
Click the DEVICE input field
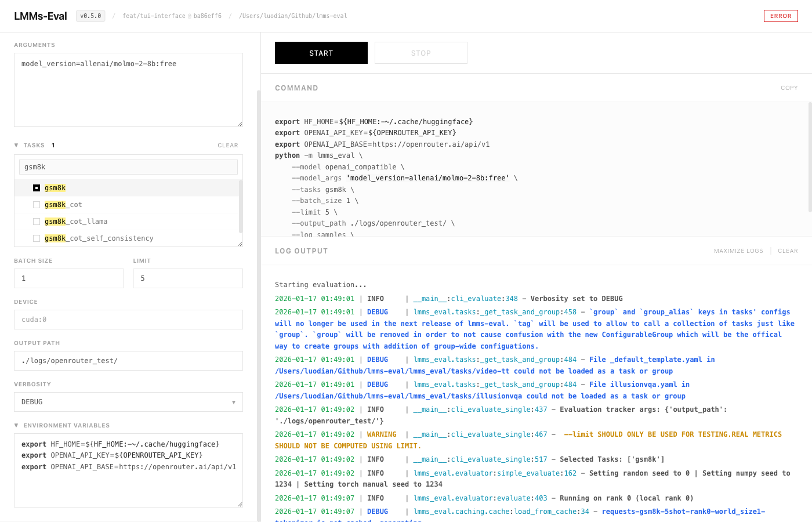[x=128, y=320]
